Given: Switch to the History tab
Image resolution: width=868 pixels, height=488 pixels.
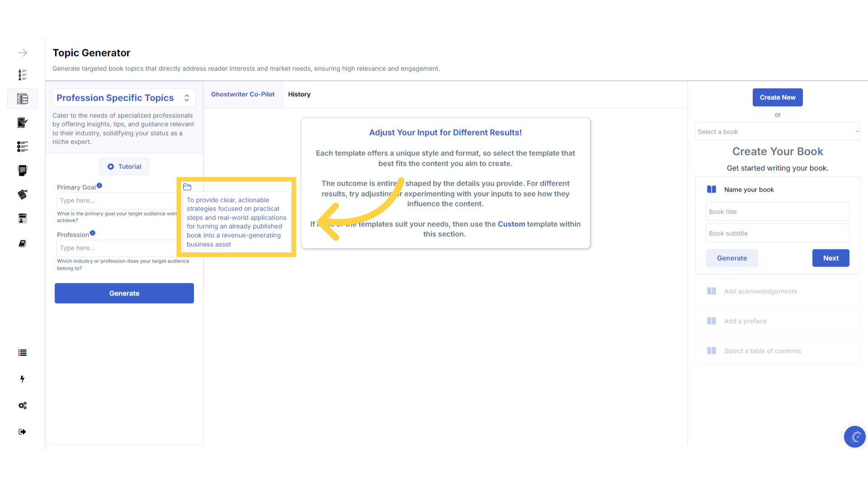Looking at the screenshot, I should tap(299, 94).
